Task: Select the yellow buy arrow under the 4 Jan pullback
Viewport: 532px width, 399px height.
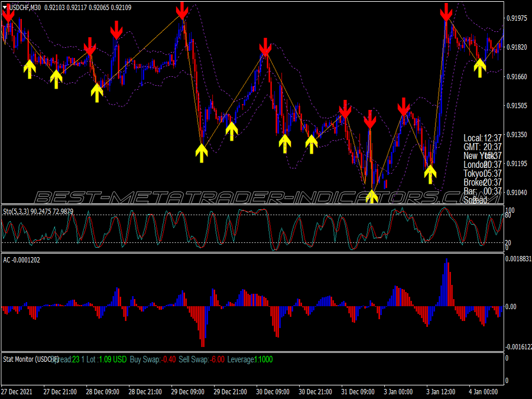Action: (x=480, y=67)
